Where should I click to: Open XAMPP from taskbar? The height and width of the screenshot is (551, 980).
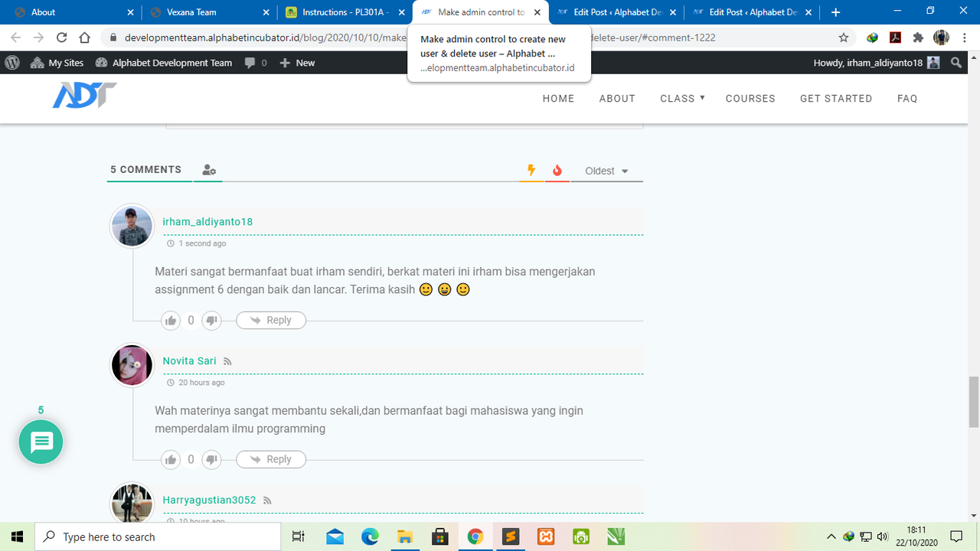point(546,536)
